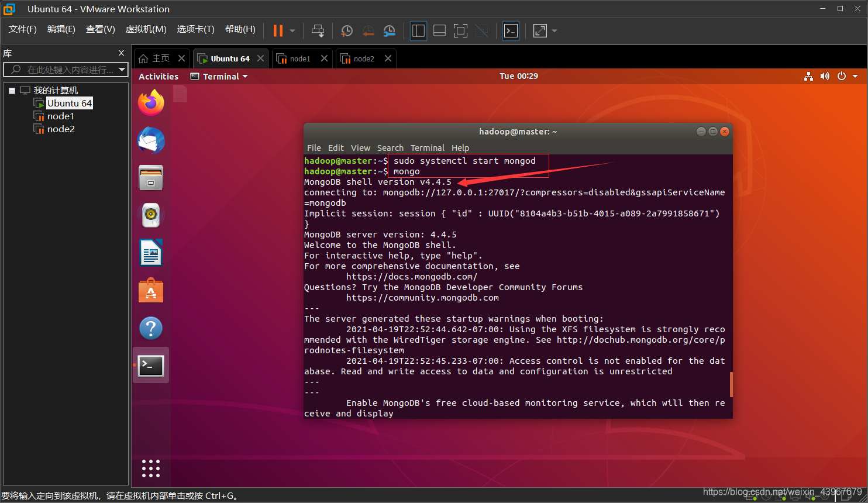
Task: Minimize the hadoop@master terminal window
Action: pyautogui.click(x=701, y=132)
